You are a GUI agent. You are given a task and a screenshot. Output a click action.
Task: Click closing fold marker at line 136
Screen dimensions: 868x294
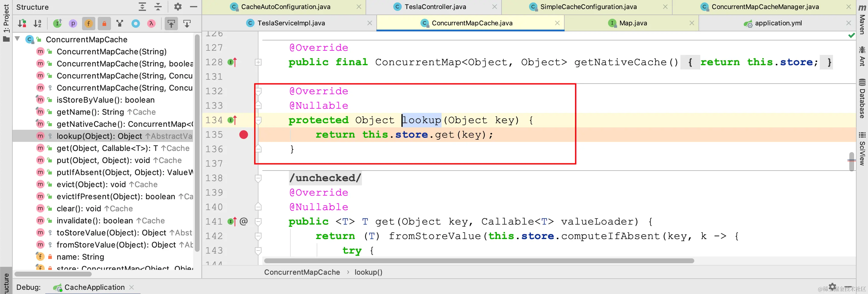pyautogui.click(x=258, y=149)
